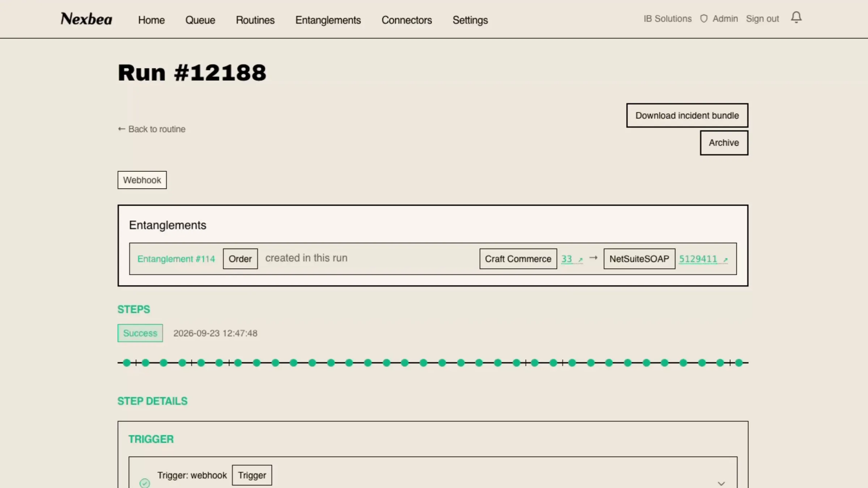The image size is (868, 488).
Task: Click IB Solutions organization name
Action: [667, 18]
